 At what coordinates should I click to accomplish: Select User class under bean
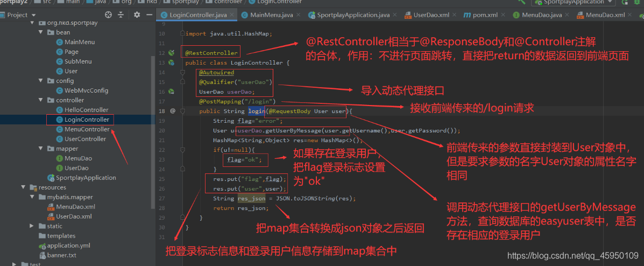tap(67, 71)
